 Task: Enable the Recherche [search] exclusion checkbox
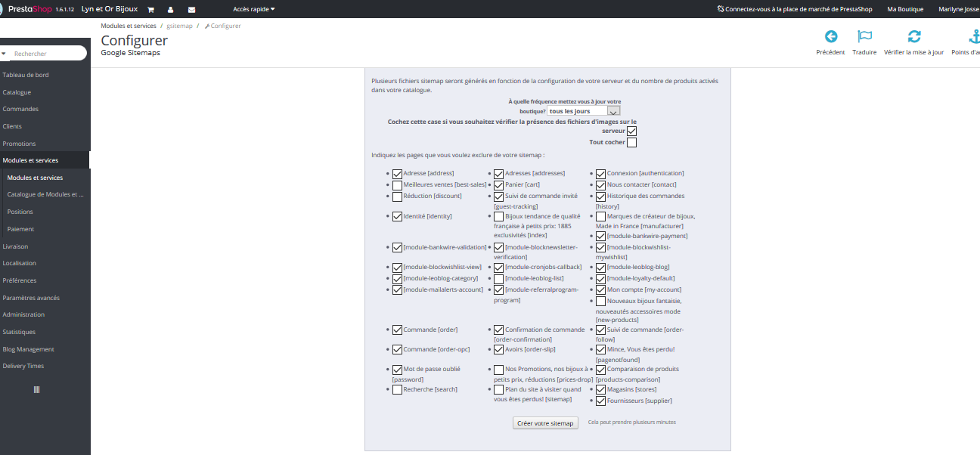(397, 389)
